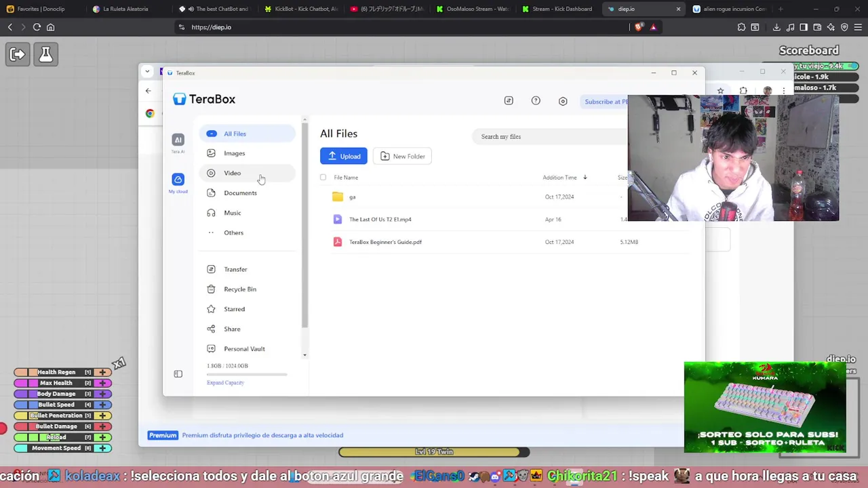Click plus button for Bullet Speed
868x488 pixels.
coord(102,405)
